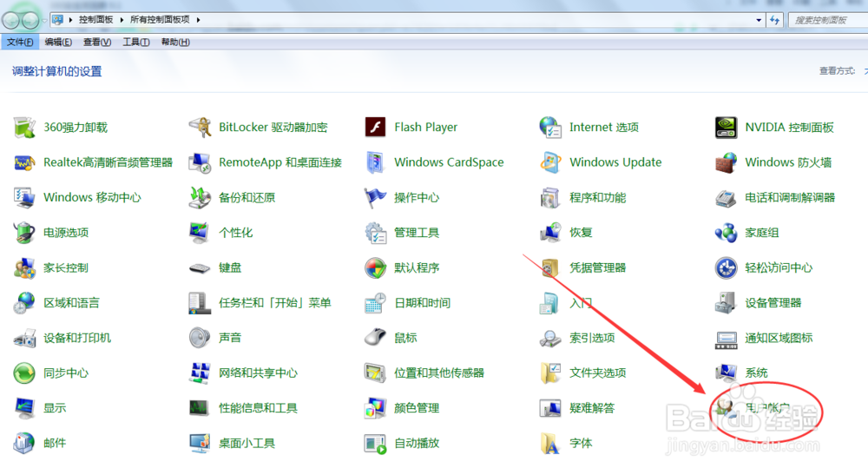Click the 所有控制面板项 breadcrumb
Viewport: 868px width, 475px height.
point(160,19)
